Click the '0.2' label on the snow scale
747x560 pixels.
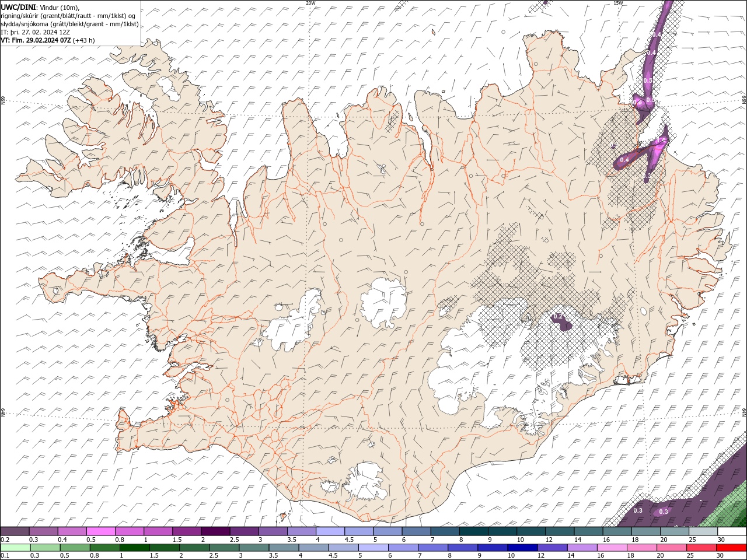pyautogui.click(x=5, y=540)
